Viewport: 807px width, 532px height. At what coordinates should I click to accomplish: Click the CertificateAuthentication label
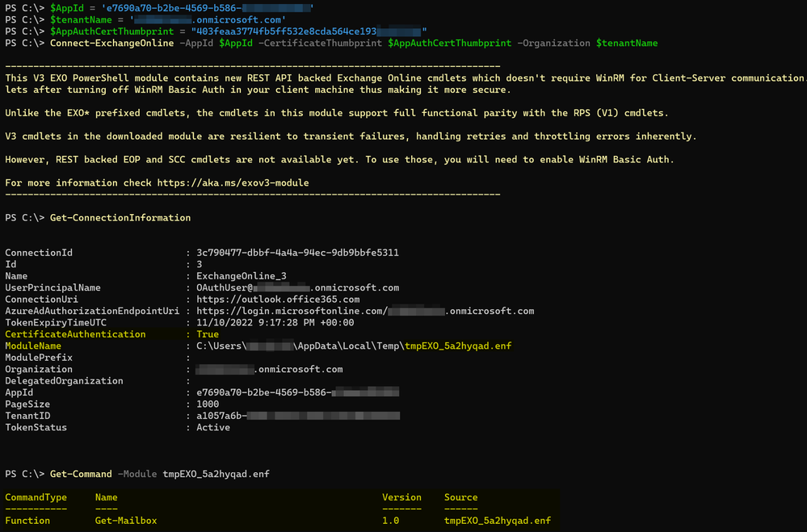pos(75,334)
